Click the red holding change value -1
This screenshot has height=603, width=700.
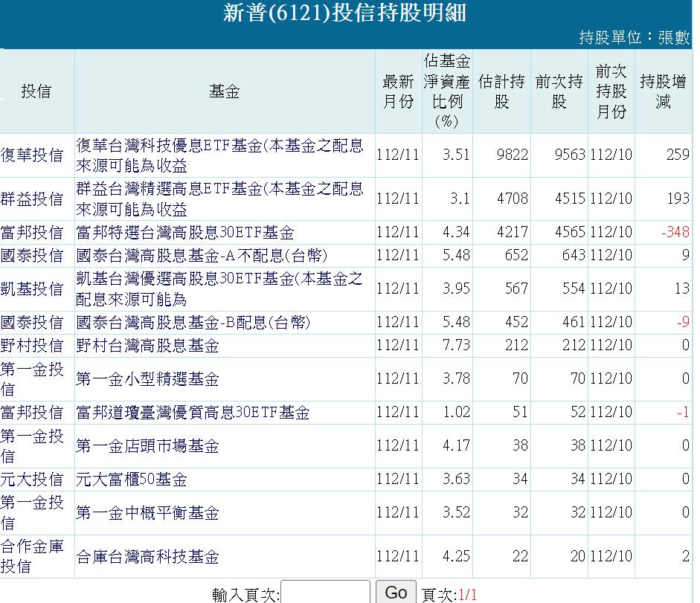[684, 412]
